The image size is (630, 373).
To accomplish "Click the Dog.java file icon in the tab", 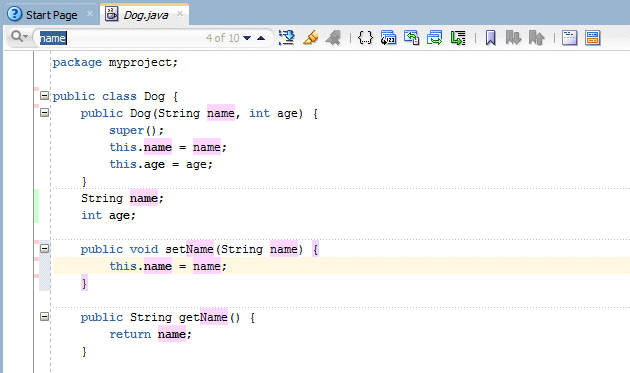I will click(112, 14).
